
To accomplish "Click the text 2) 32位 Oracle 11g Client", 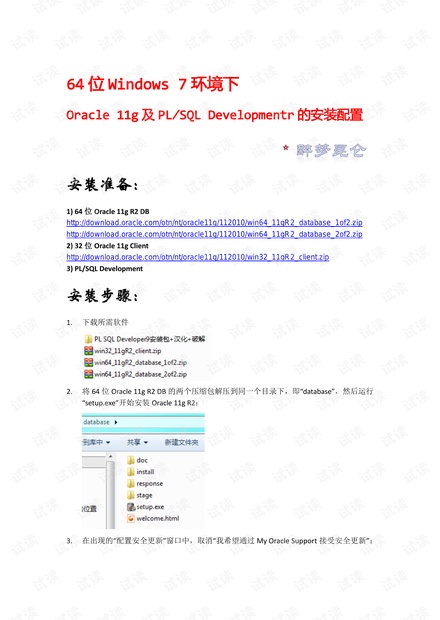I will point(108,246).
